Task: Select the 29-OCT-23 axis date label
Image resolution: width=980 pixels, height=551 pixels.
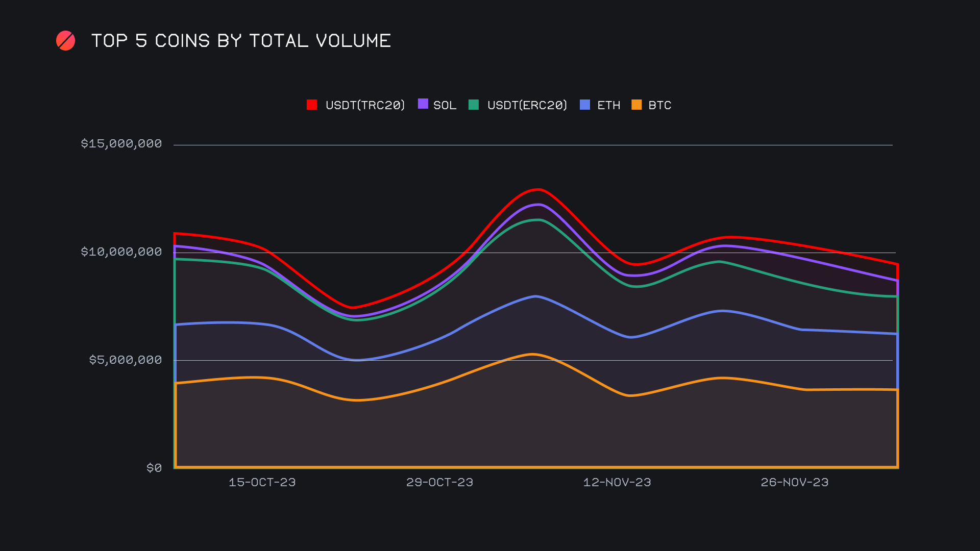Action: 439,482
